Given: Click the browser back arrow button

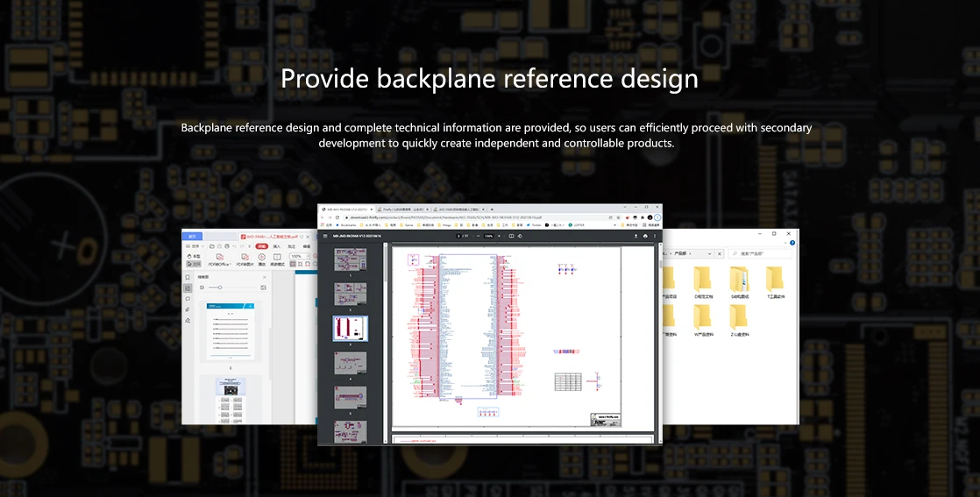Looking at the screenshot, I should tap(323, 217).
